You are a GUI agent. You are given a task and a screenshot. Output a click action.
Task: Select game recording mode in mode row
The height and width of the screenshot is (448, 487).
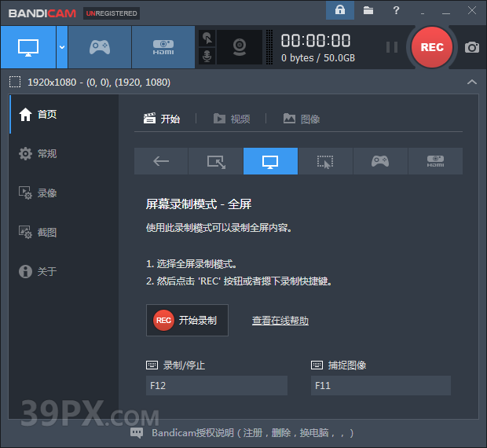(x=380, y=161)
